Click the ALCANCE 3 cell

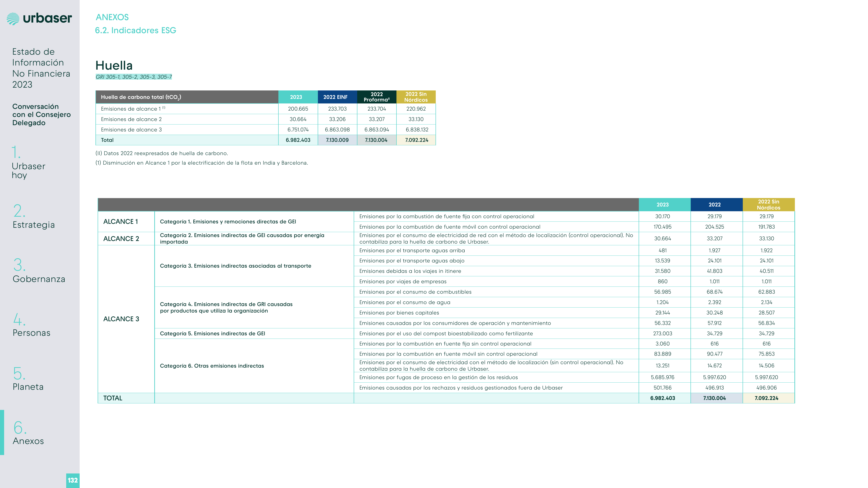(x=126, y=319)
